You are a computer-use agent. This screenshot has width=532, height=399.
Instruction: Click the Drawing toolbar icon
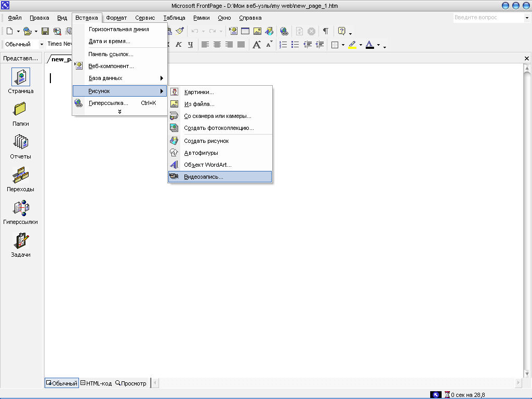pyautogui.click(x=270, y=31)
